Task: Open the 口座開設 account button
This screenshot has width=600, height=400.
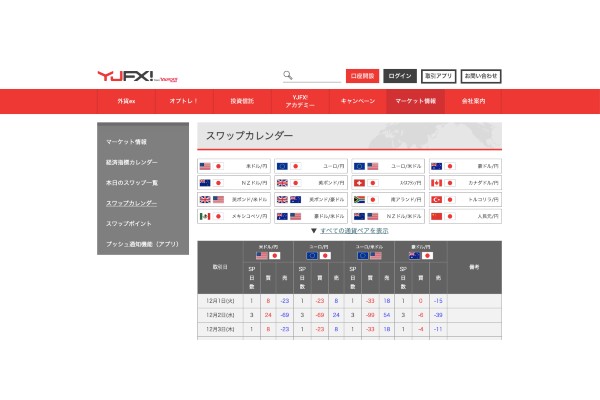Action: coord(362,76)
